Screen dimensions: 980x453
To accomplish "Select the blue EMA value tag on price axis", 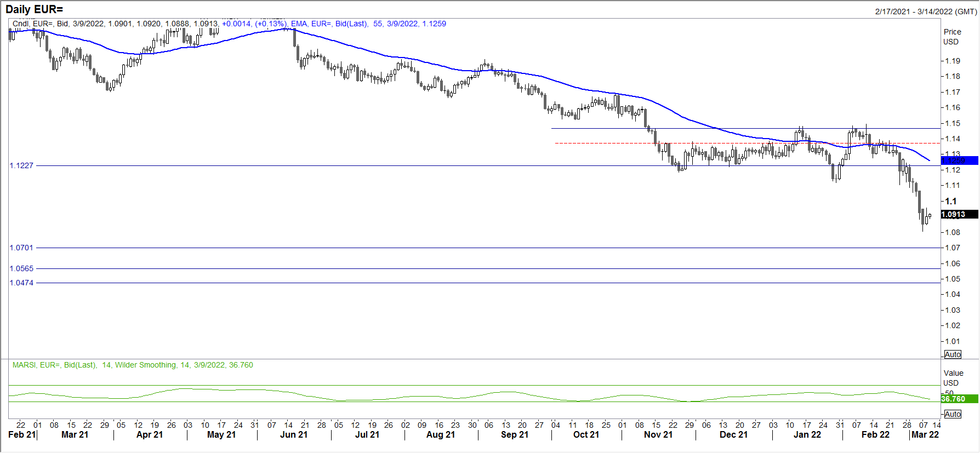I will point(959,160).
